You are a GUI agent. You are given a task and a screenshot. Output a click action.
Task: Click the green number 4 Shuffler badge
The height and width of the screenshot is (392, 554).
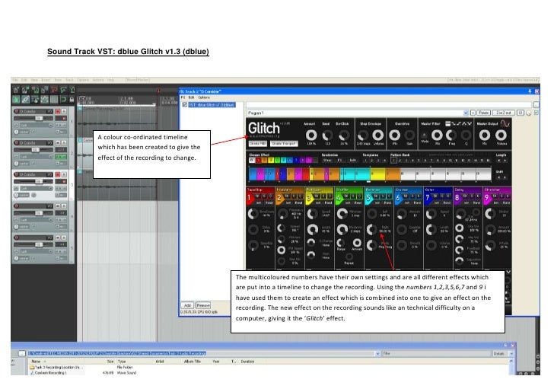pyautogui.click(x=339, y=199)
